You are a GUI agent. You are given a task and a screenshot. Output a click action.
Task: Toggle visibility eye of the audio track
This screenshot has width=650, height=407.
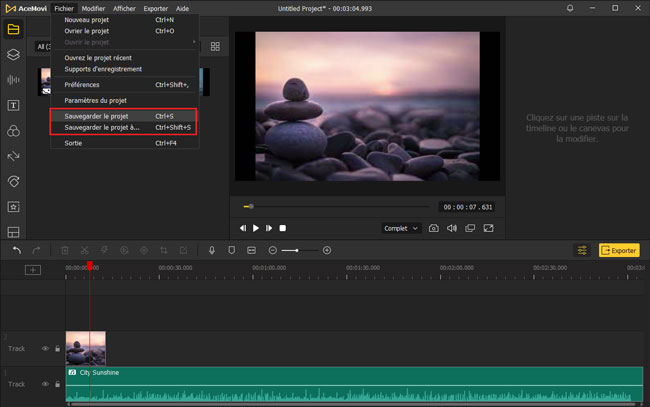tap(45, 383)
